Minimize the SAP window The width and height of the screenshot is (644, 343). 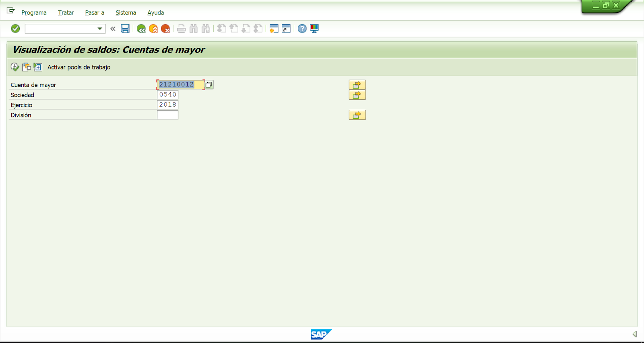click(x=596, y=5)
